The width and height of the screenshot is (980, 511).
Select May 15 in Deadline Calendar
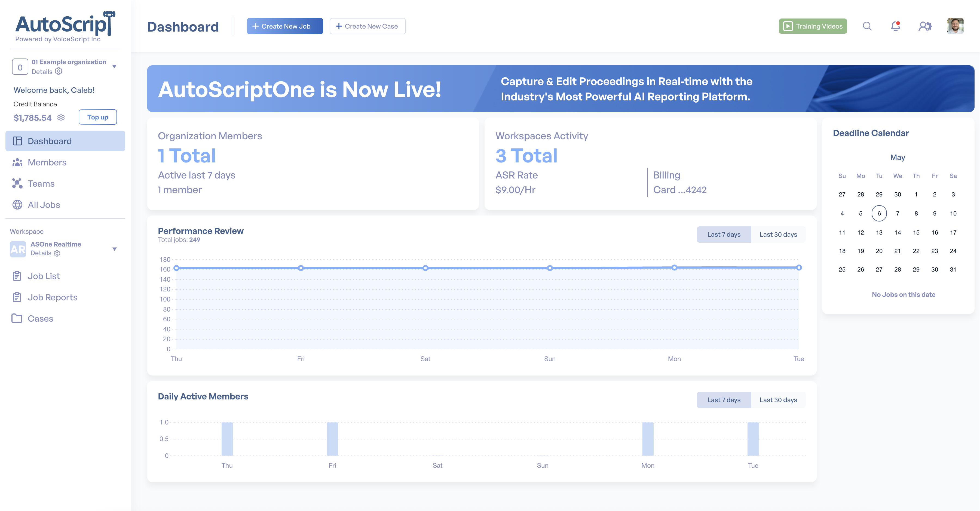click(x=916, y=232)
